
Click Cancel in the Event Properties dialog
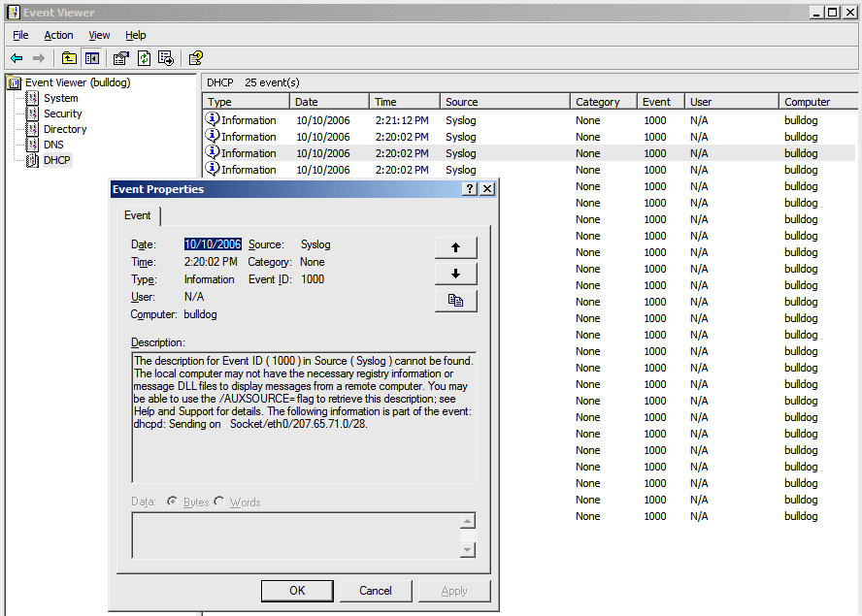(375, 590)
